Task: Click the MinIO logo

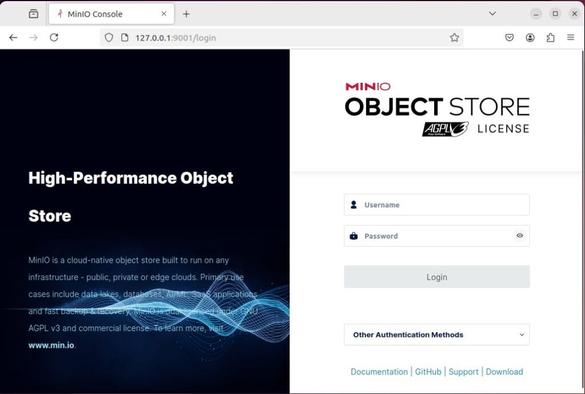Action: pyautogui.click(x=368, y=87)
